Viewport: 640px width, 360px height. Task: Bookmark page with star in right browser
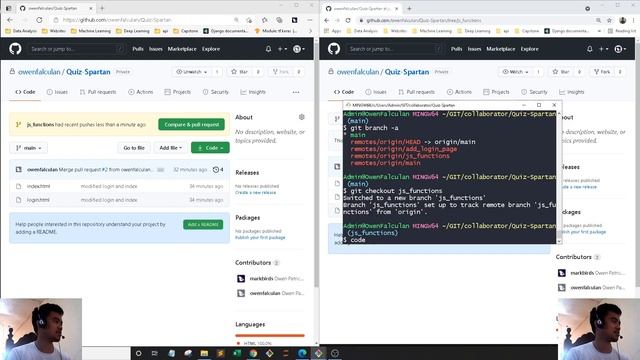click(609, 20)
